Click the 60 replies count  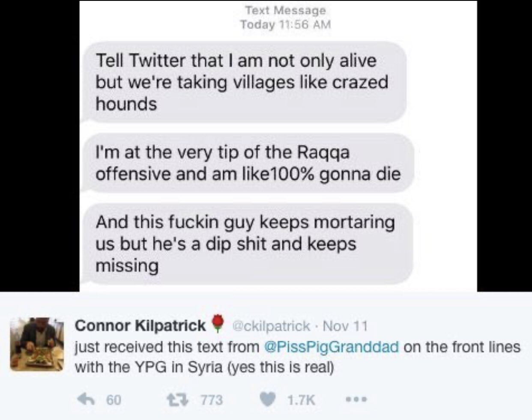(114, 400)
